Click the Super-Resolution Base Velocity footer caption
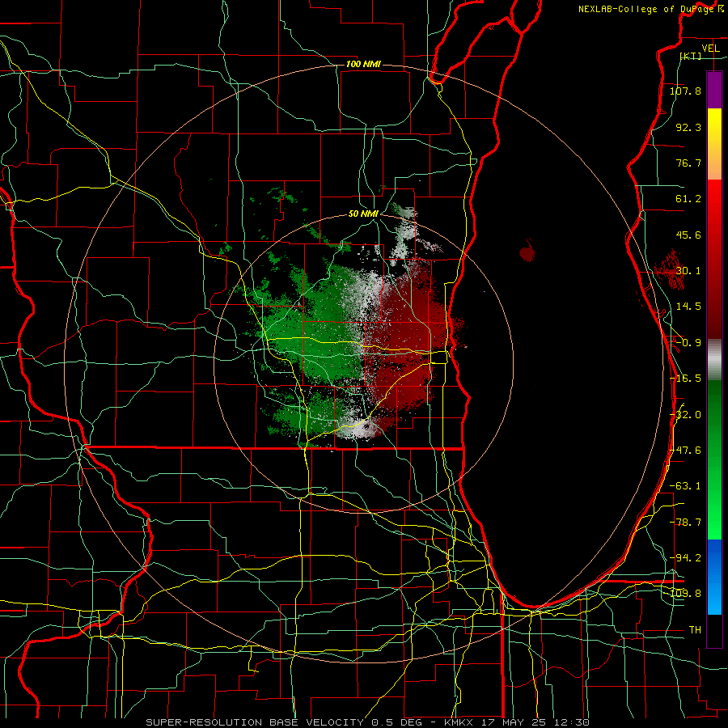The height and width of the screenshot is (728, 728). point(368,722)
